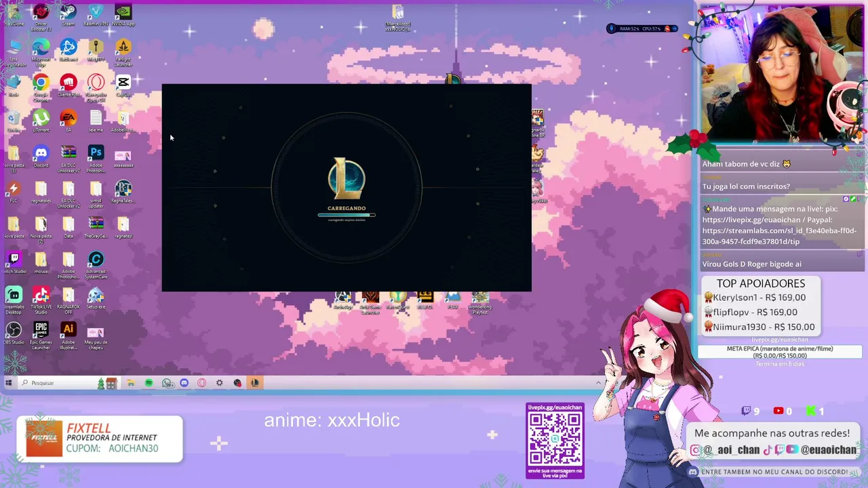The image size is (868, 488).
Task: Open Opera GX browser shortcut
Action: 96,88
